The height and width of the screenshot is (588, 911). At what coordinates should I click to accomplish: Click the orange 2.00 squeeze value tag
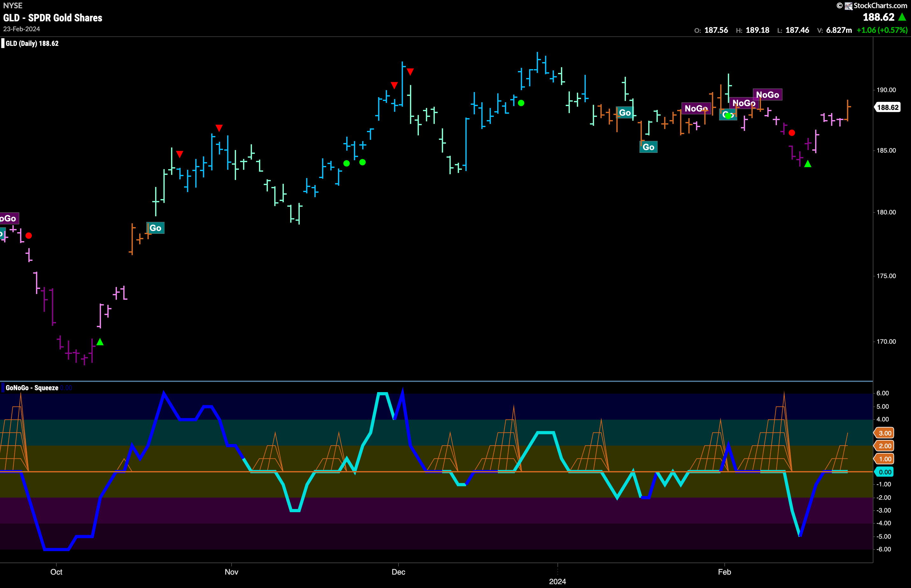(884, 446)
